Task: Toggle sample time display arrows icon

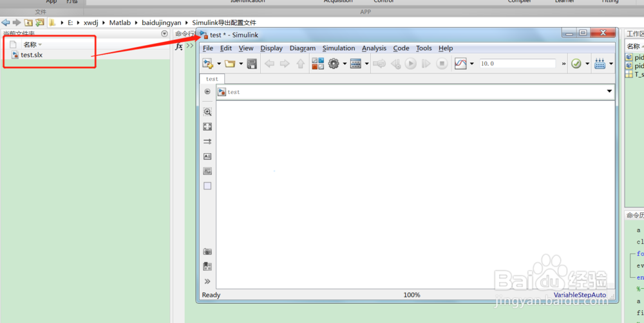Action: coord(207,142)
